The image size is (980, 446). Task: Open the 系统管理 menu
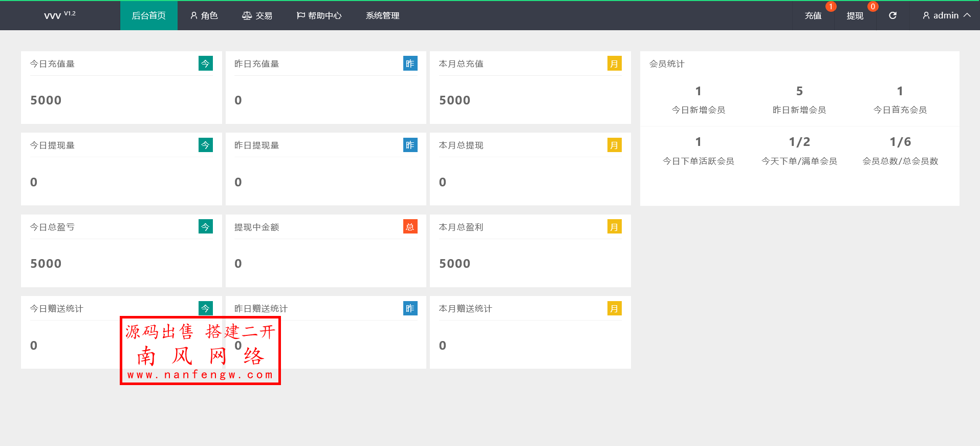[x=382, y=15]
